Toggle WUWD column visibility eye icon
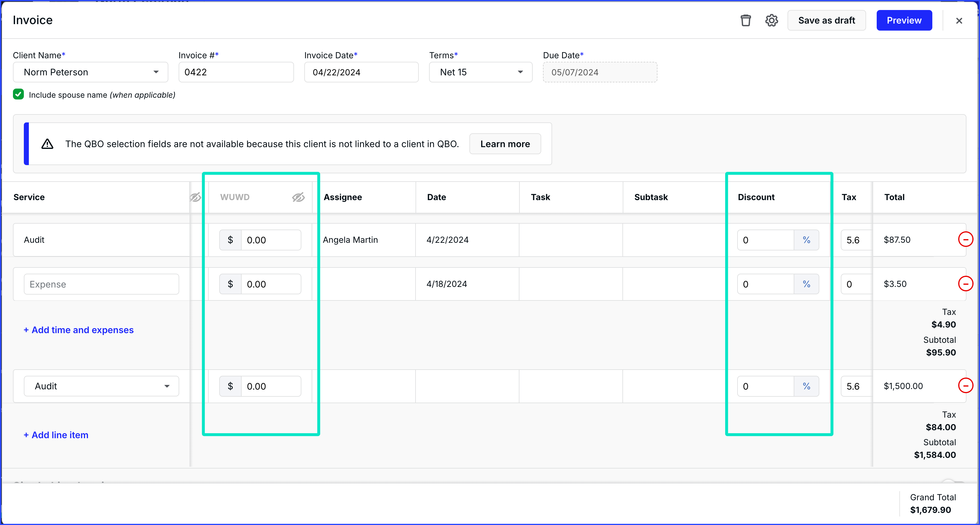Screen dimensions: 980x525 (x=298, y=197)
